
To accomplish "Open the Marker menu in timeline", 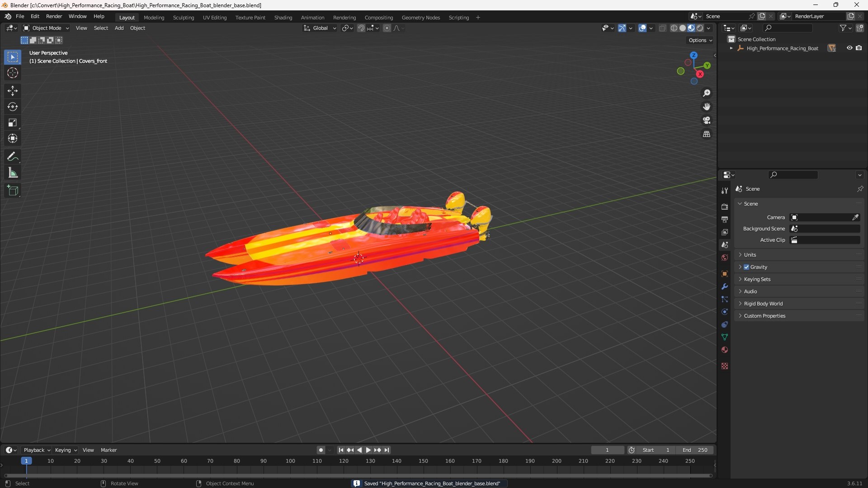I will (x=108, y=450).
